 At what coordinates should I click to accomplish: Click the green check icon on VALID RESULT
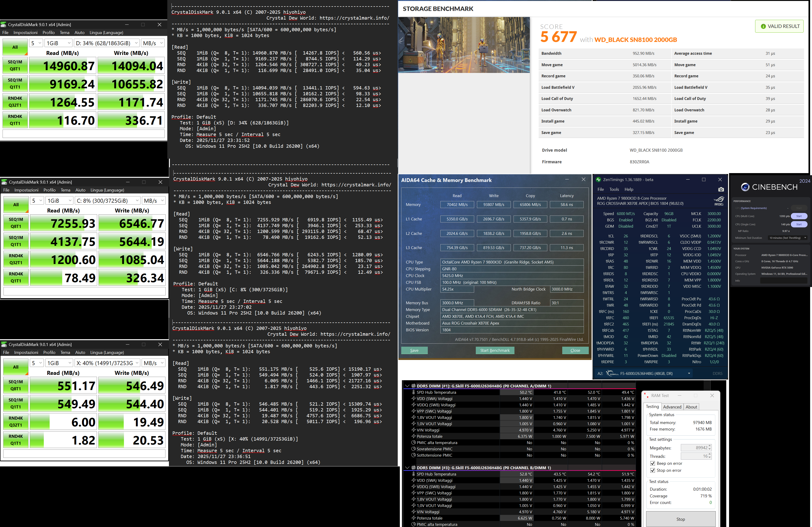click(763, 26)
